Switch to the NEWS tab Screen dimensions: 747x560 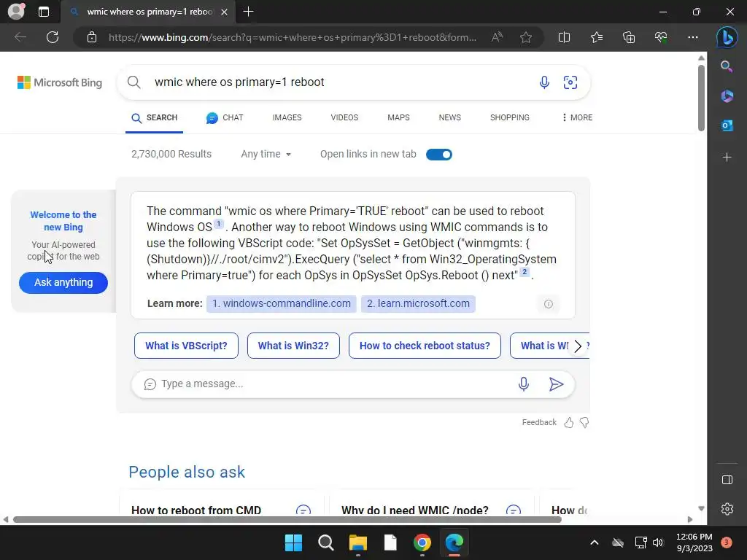tap(449, 117)
